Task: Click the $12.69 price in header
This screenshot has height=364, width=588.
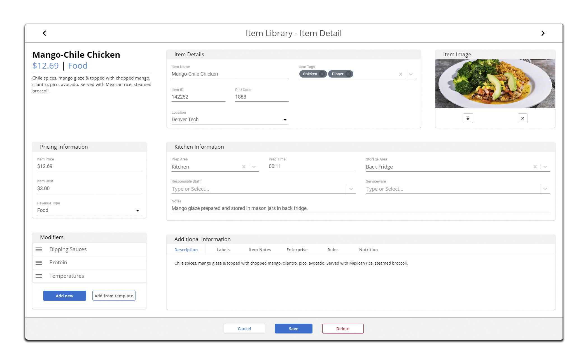Action: pyautogui.click(x=46, y=66)
